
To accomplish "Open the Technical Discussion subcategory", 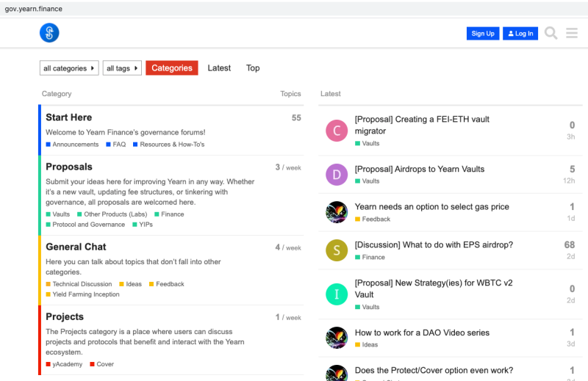I will [x=79, y=284].
